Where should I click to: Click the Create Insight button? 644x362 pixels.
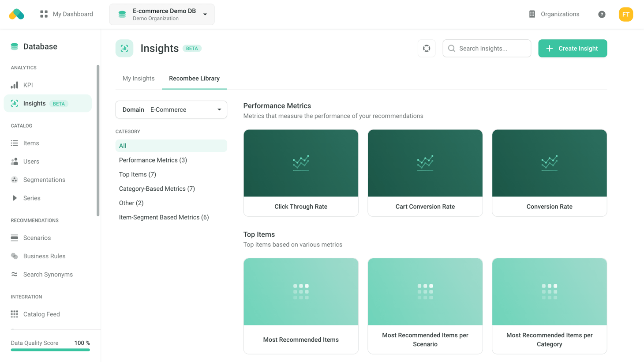[572, 49]
